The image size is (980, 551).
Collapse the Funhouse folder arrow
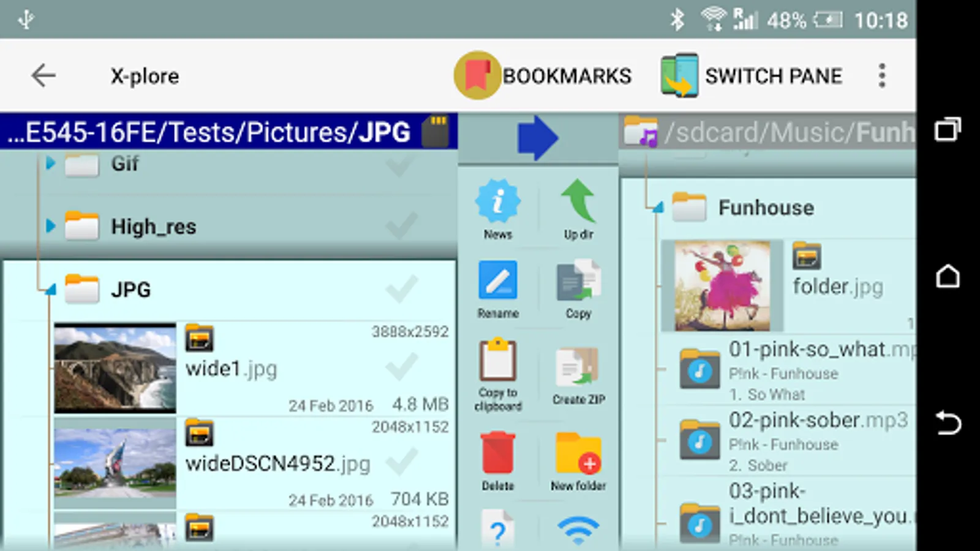click(657, 208)
